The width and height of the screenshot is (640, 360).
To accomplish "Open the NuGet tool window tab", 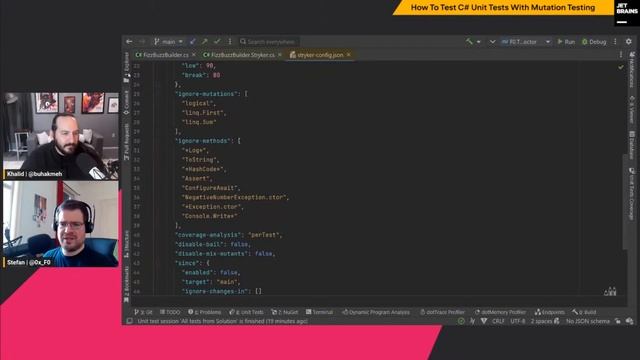I will pyautogui.click(x=285, y=312).
